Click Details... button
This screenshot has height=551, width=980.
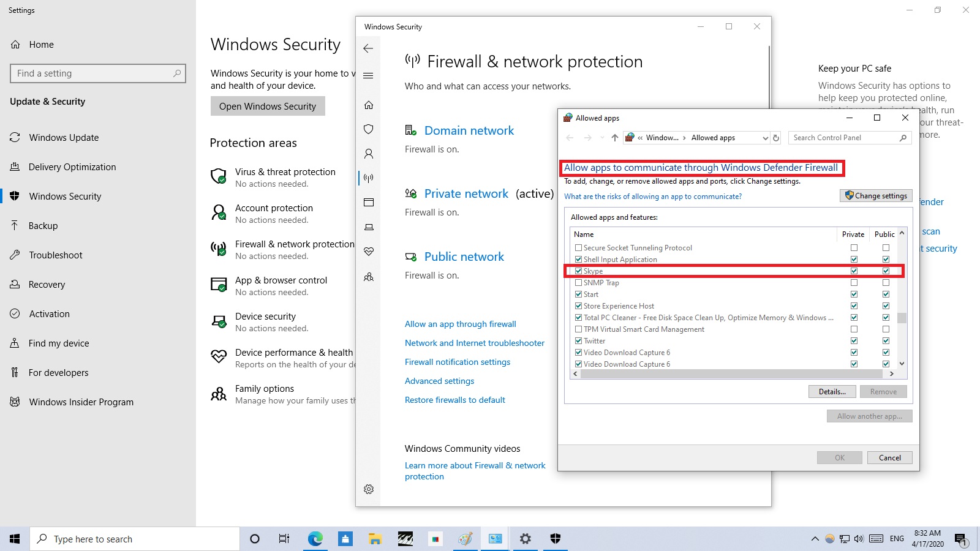(832, 392)
